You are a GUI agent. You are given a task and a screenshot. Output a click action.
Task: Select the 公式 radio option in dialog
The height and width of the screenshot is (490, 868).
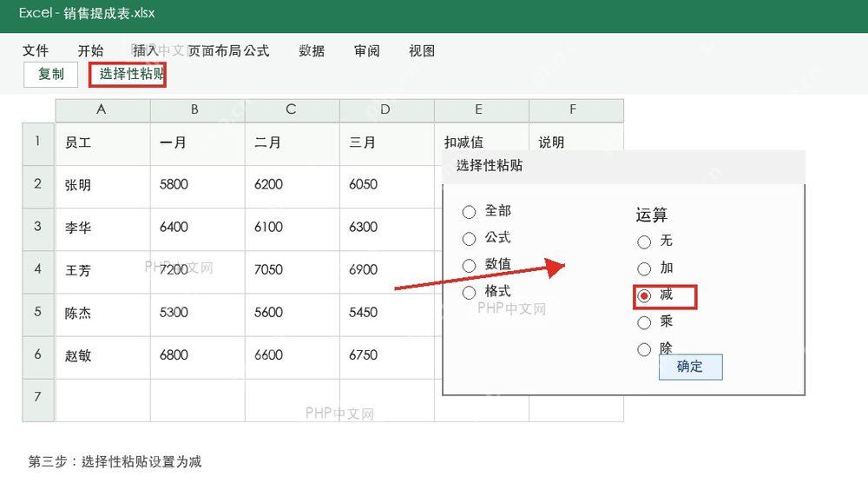point(487,238)
